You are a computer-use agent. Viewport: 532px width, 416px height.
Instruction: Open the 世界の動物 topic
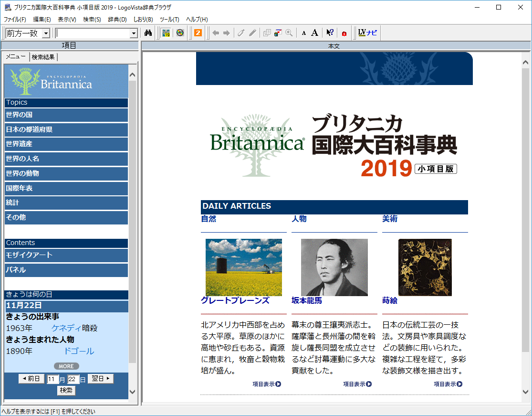pyautogui.click(x=66, y=173)
